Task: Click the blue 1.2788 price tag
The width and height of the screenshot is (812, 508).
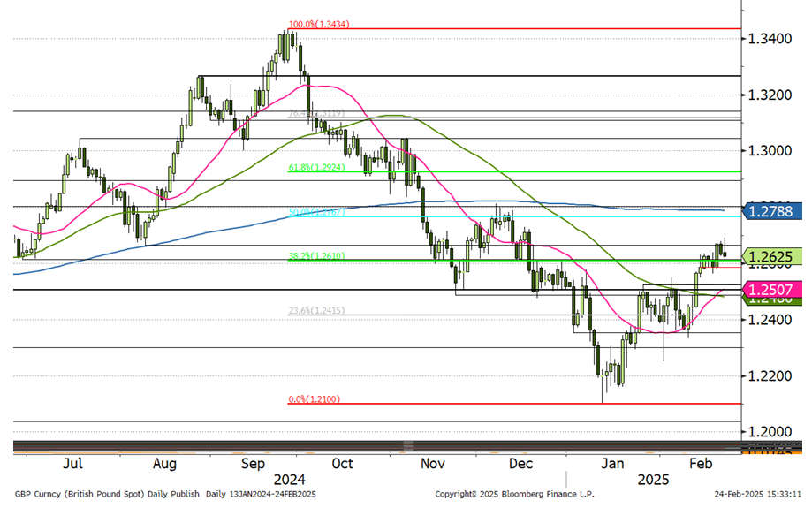Action: click(x=774, y=211)
